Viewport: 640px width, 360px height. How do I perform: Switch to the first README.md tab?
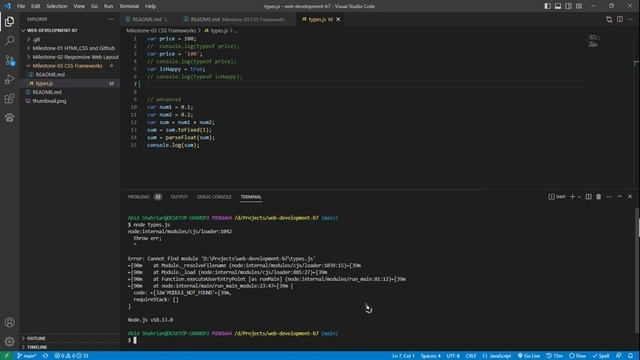[x=147, y=19]
